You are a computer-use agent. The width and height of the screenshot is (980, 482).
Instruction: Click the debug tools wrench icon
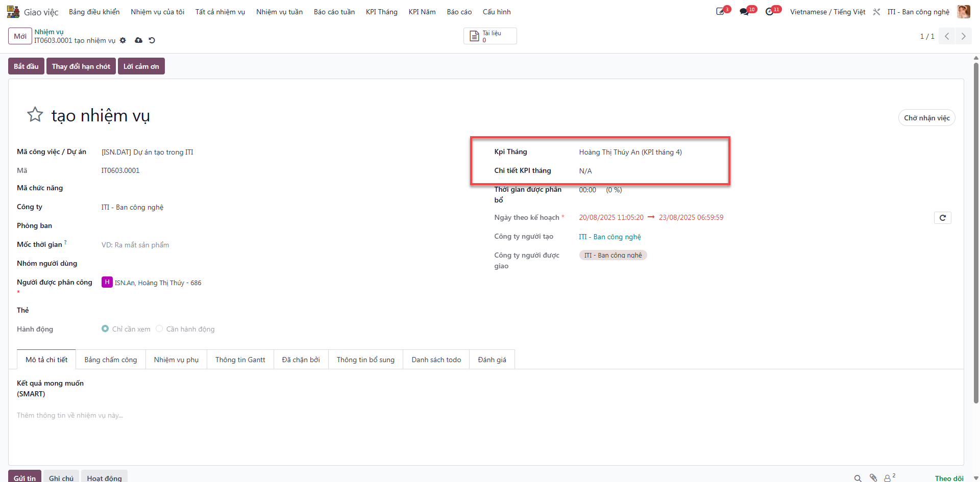[x=876, y=12]
